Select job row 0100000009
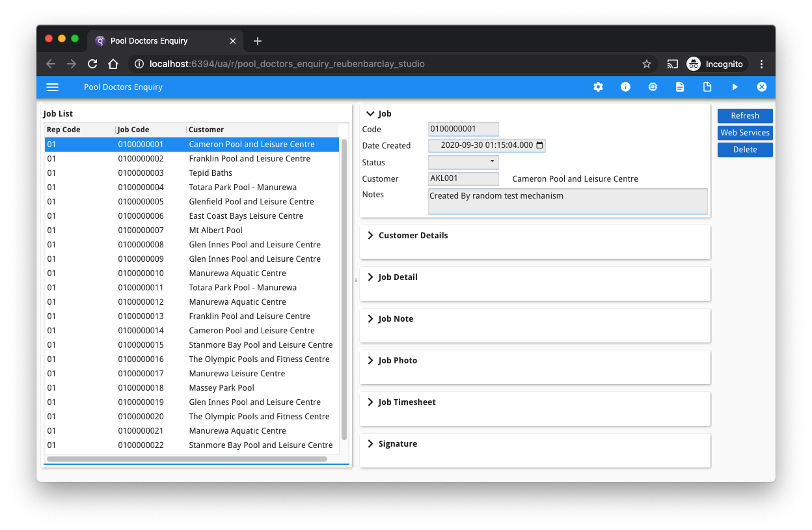 tap(192, 259)
